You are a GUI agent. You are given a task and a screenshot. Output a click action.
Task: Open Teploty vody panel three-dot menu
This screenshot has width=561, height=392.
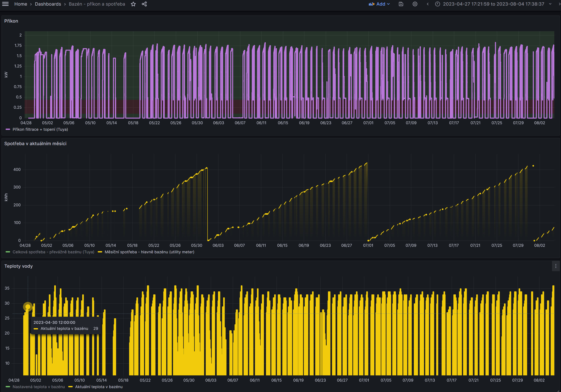(x=556, y=266)
